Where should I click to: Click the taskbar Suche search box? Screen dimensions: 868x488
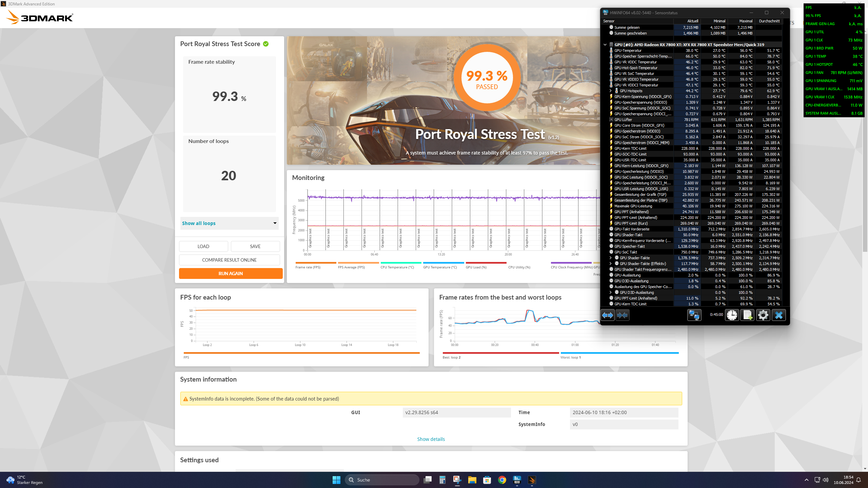[382, 480]
